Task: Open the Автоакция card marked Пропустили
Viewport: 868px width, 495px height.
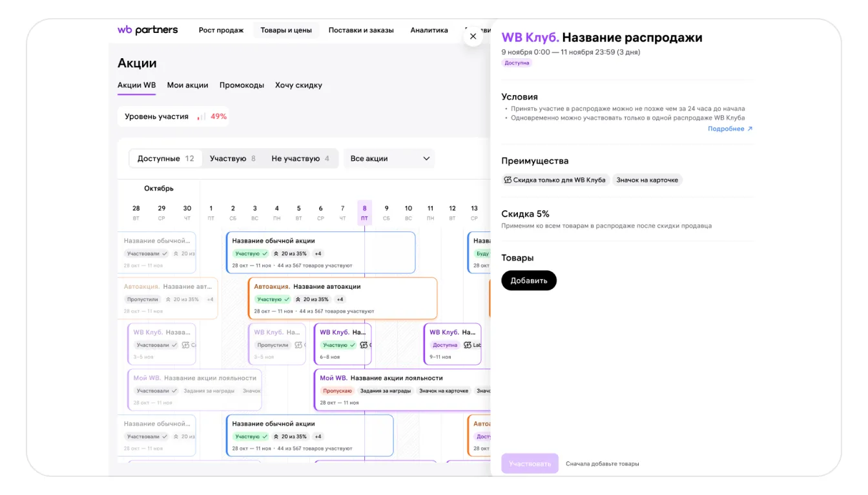Action: (x=168, y=299)
